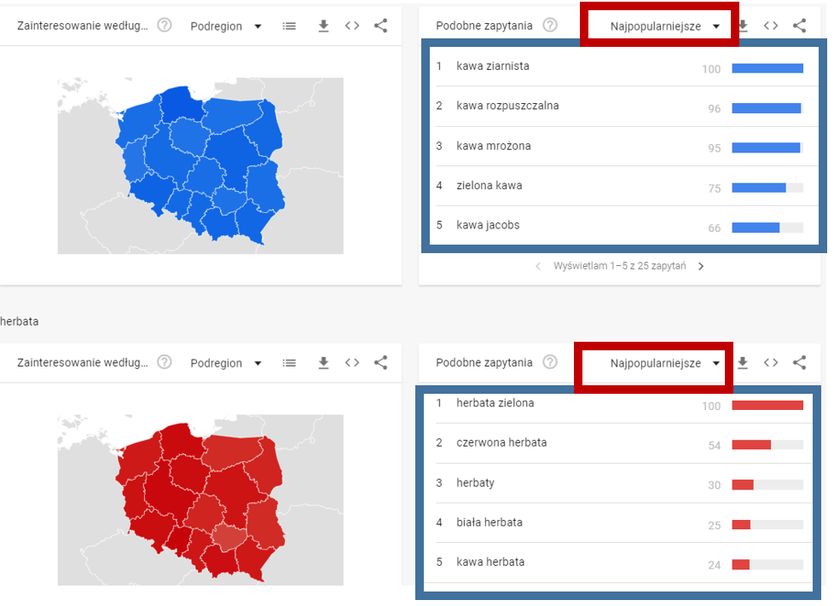Download the herbata regional interest data

tap(323, 362)
